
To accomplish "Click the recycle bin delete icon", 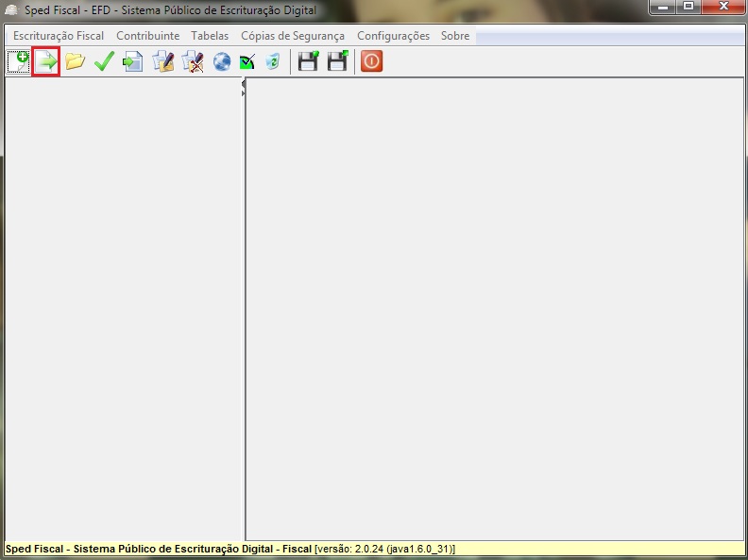I will pyautogui.click(x=273, y=62).
